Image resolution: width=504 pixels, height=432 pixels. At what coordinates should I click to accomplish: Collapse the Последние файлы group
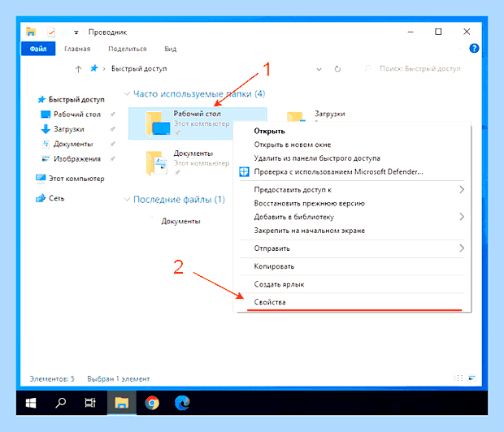pyautogui.click(x=127, y=200)
